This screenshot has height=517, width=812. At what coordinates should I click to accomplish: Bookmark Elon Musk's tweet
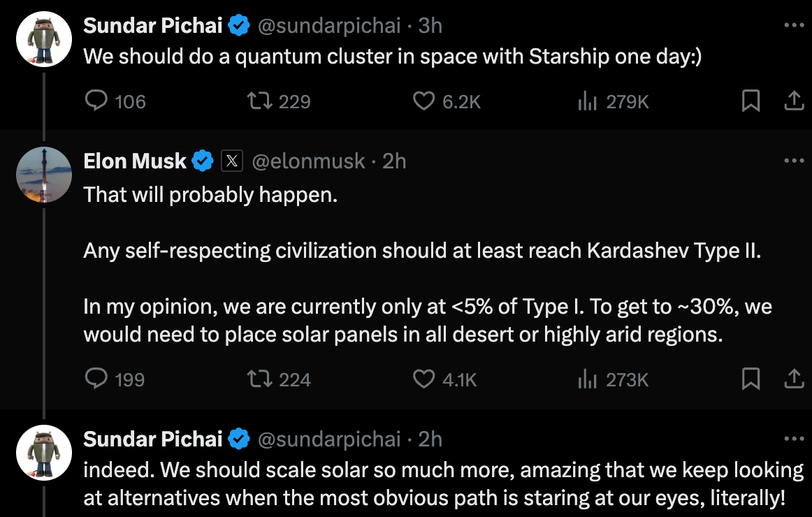tap(751, 379)
